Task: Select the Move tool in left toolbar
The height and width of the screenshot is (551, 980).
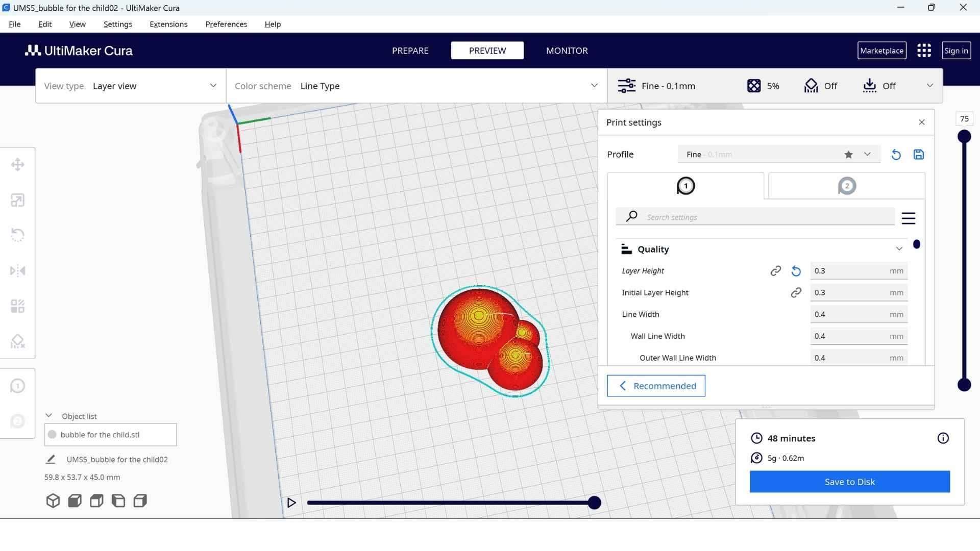Action: pyautogui.click(x=18, y=164)
